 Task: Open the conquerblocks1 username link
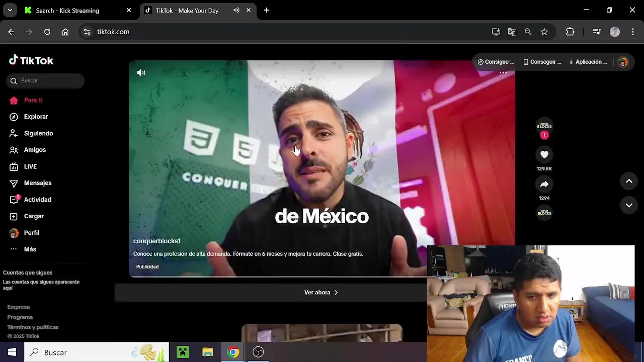point(157,241)
